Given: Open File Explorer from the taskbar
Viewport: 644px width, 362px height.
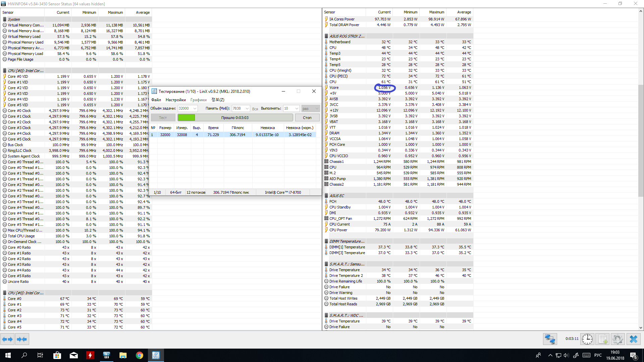Looking at the screenshot, I should click(x=123, y=355).
